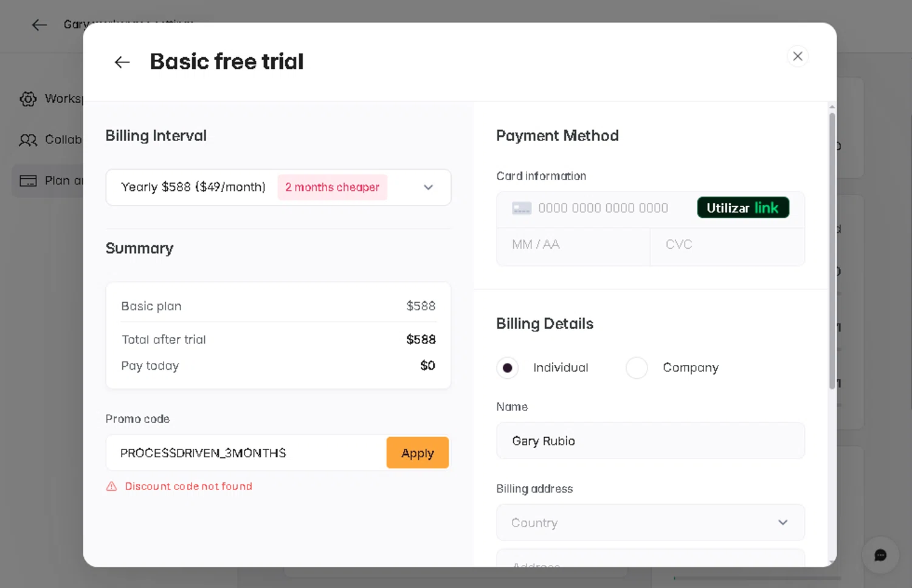Viewport: 912px width, 588px height.
Task: Click the 'Basic plan' summary row
Action: [x=278, y=306]
